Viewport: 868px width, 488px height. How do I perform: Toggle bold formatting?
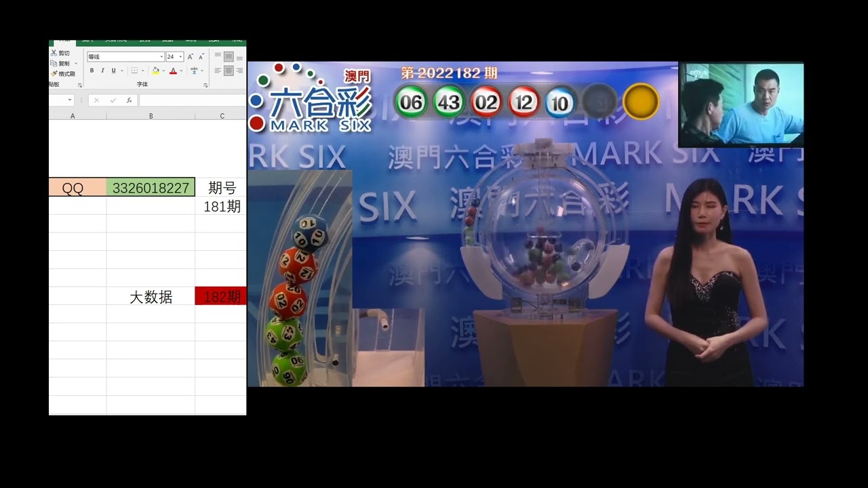coord(92,70)
